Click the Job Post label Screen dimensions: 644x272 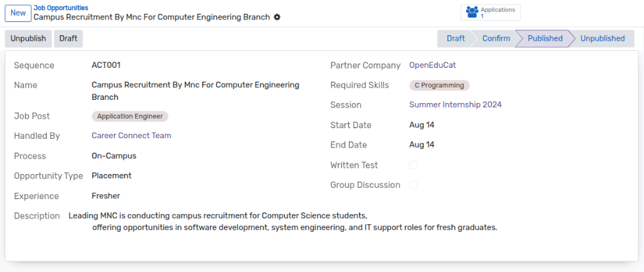32,116
